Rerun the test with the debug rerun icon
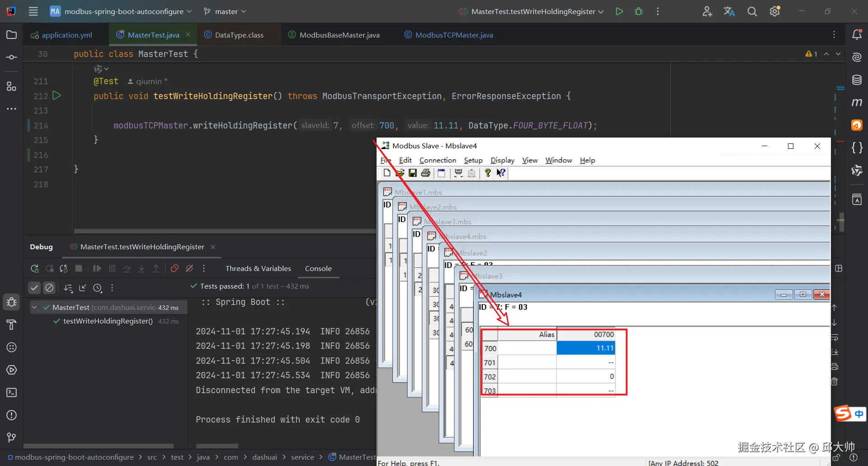Viewport: 868px width, 466px height. point(34,269)
